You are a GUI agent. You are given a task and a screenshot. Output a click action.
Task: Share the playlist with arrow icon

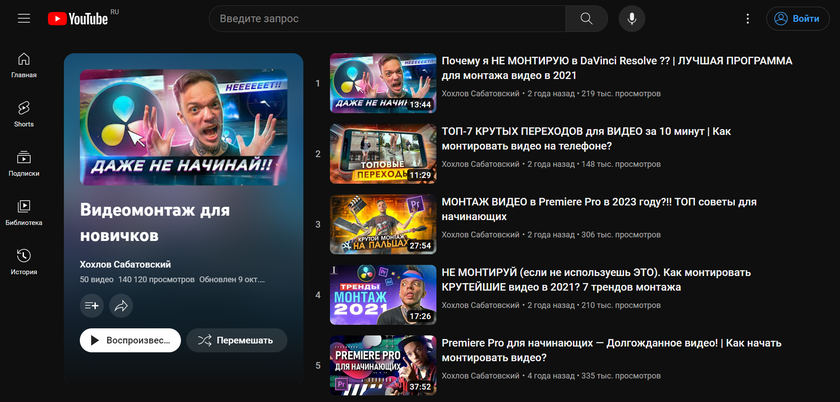click(x=121, y=306)
